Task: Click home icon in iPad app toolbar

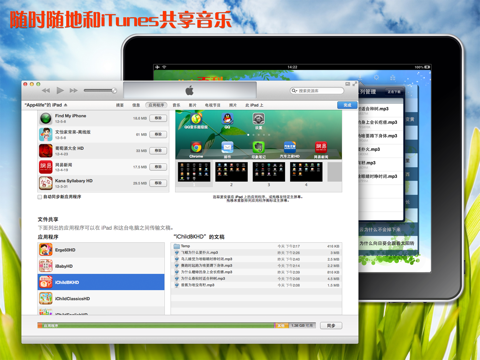Action: click(x=393, y=78)
